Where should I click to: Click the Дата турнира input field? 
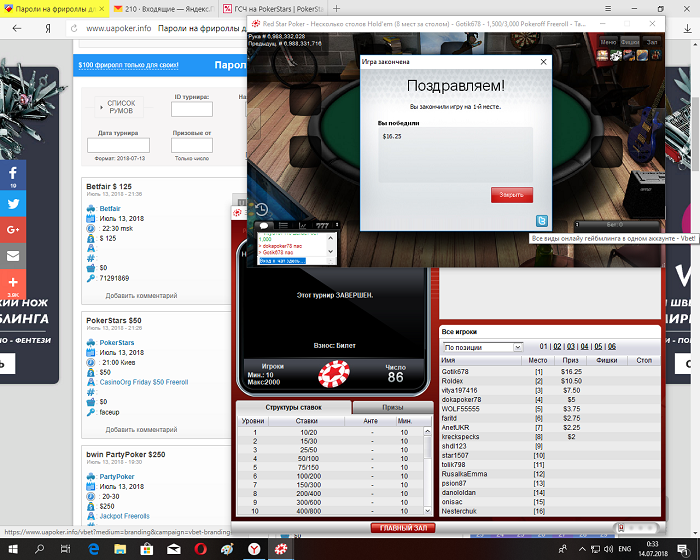pyautogui.click(x=118, y=145)
